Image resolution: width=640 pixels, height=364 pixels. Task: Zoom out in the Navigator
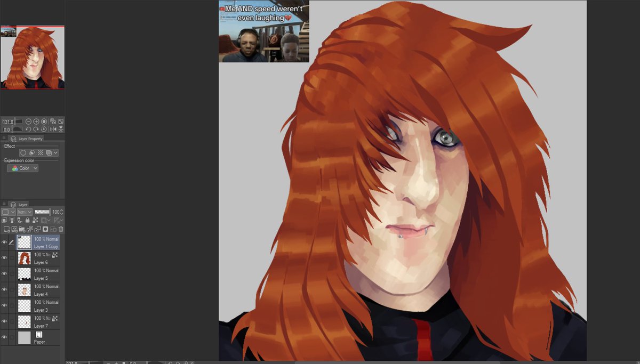click(x=28, y=122)
